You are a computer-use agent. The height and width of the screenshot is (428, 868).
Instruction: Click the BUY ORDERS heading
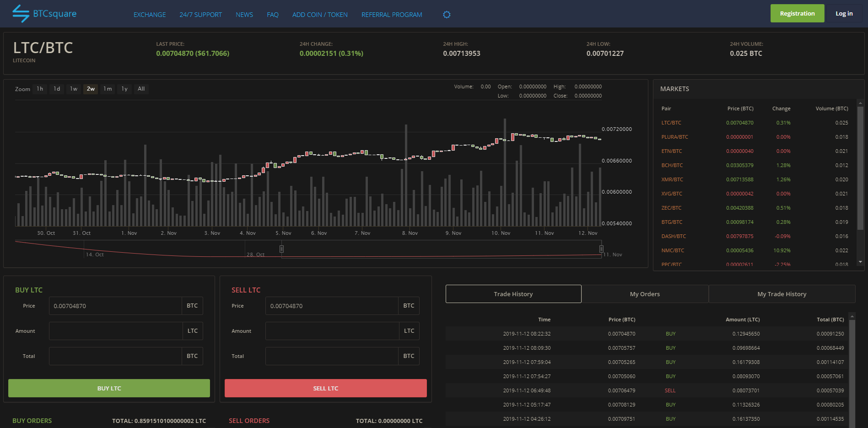click(x=32, y=421)
